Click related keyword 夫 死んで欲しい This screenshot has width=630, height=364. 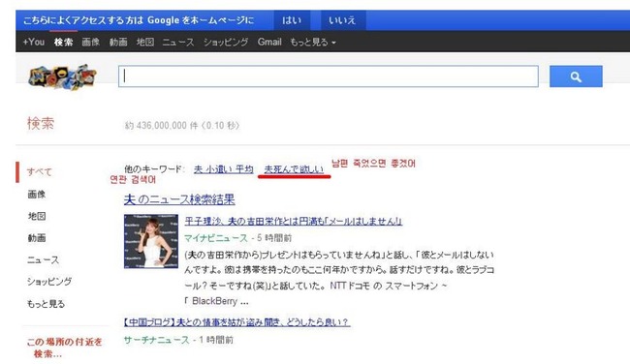[x=294, y=169]
